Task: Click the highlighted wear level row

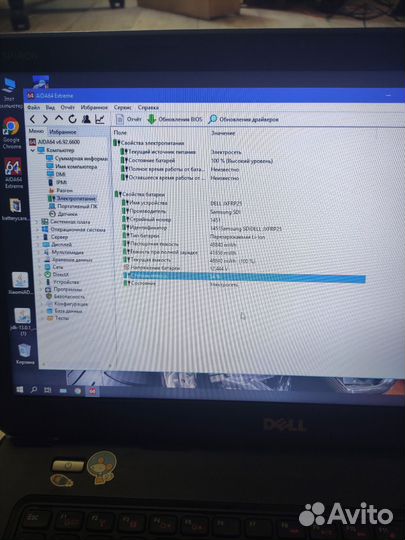Action: pos(245,277)
